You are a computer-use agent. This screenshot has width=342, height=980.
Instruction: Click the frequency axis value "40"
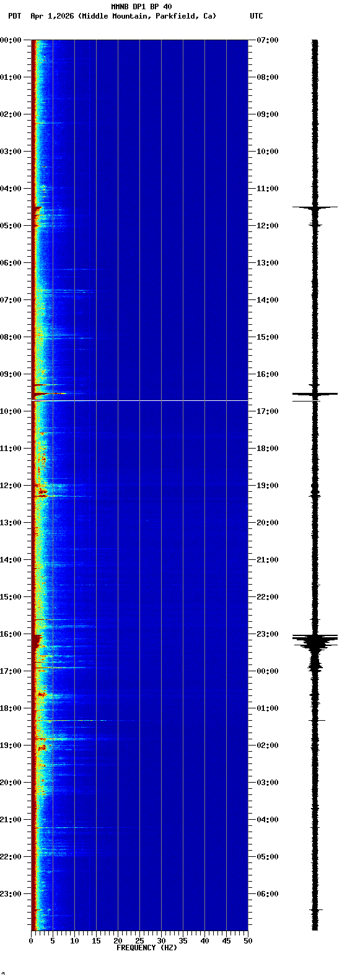204,941
